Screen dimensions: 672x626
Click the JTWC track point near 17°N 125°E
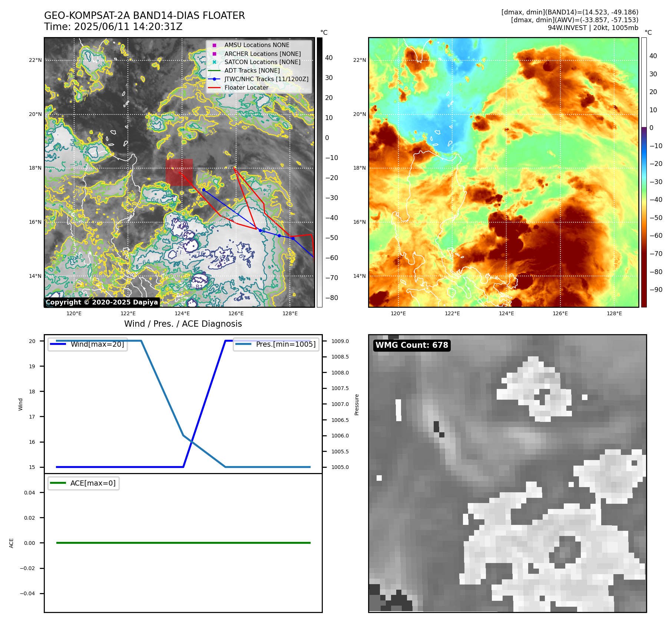[x=203, y=190]
